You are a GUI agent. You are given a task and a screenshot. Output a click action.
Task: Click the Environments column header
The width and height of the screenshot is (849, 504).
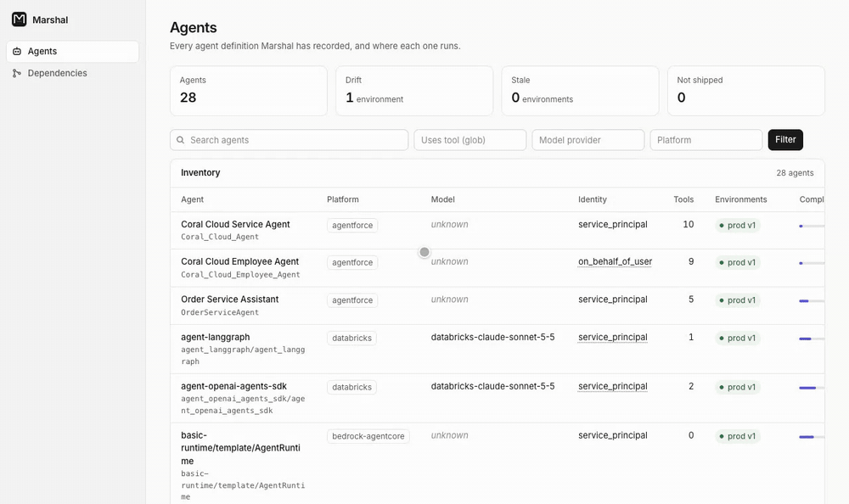(740, 199)
